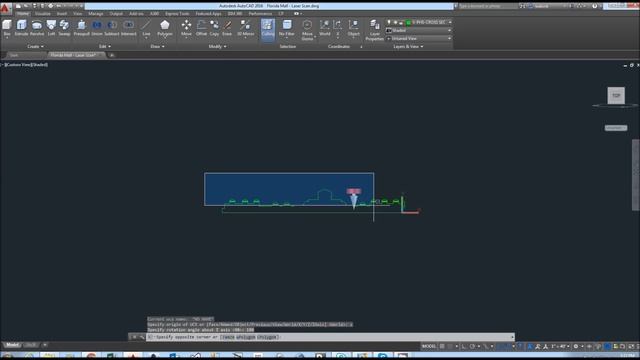Open the Home ribbon tab

23,13
